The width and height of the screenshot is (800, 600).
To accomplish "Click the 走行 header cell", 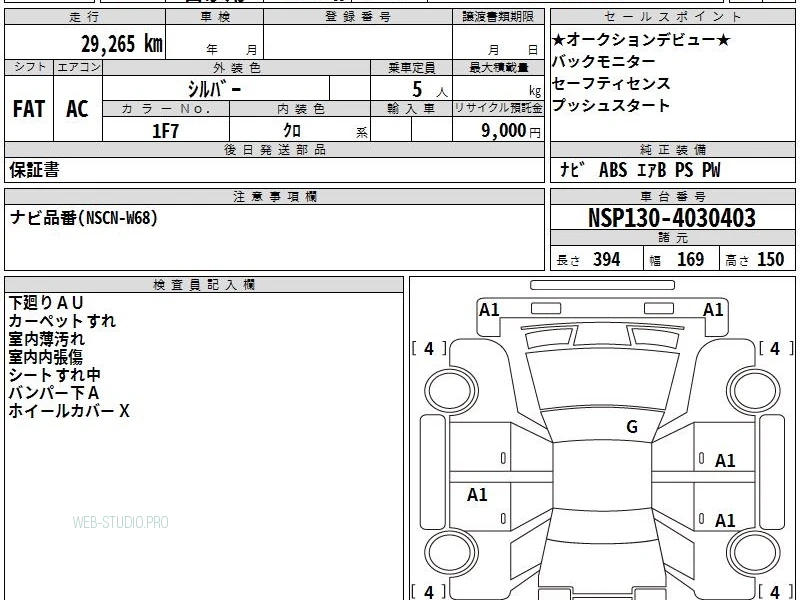I will [85, 17].
